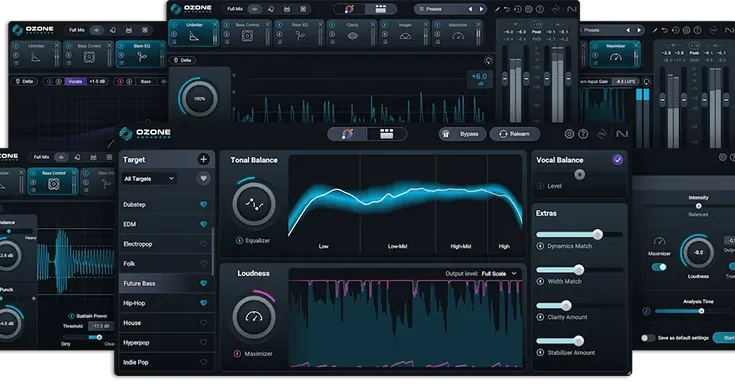
Task: Select Unlimiter module in top-center window
Action: coord(194,33)
